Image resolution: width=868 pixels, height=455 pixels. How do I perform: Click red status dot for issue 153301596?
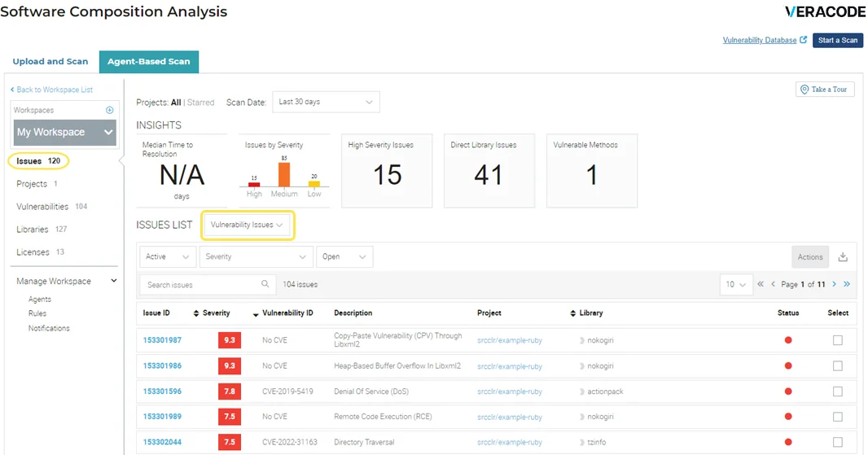tap(788, 392)
